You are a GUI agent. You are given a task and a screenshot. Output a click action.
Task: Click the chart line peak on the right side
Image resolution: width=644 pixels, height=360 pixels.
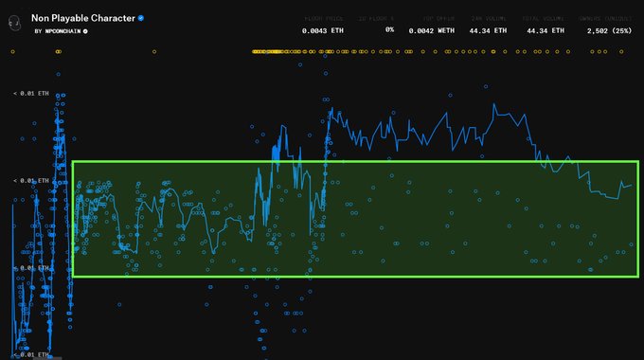(493, 104)
